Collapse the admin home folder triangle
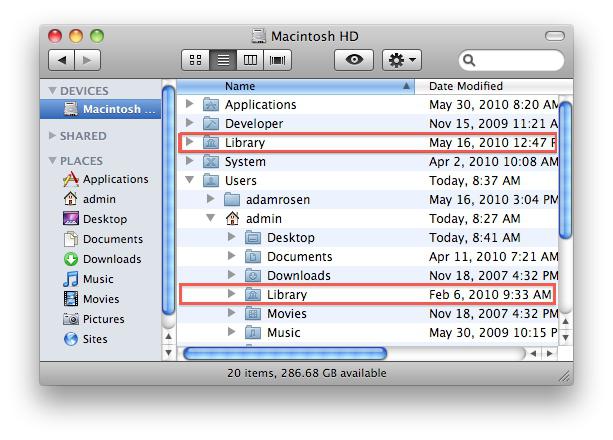The image size is (613, 440). point(211,218)
